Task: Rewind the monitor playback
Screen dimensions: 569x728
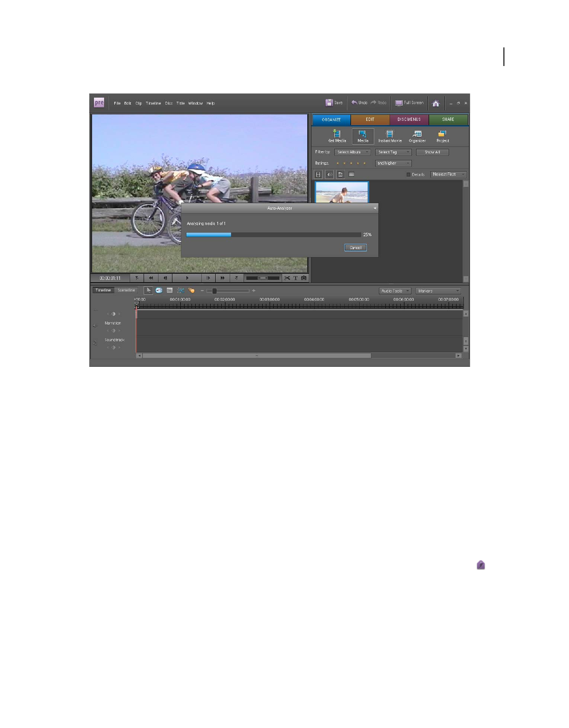Action: pos(151,278)
